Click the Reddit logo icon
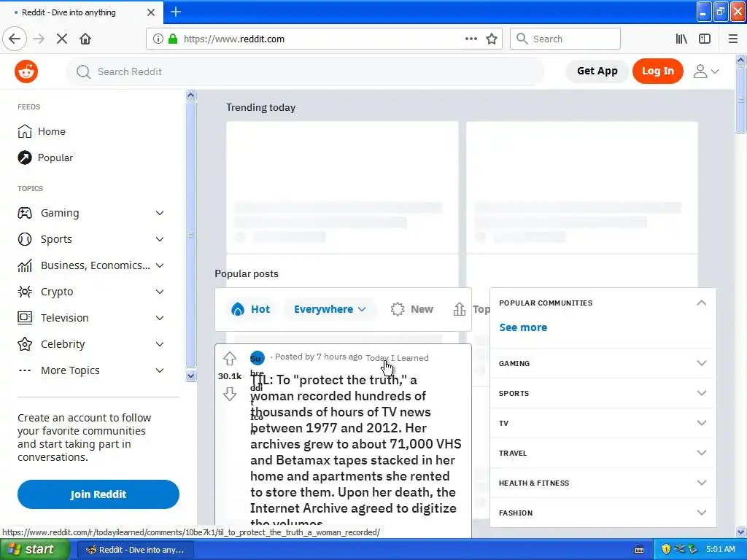The height and width of the screenshot is (560, 747). pyautogui.click(x=26, y=71)
